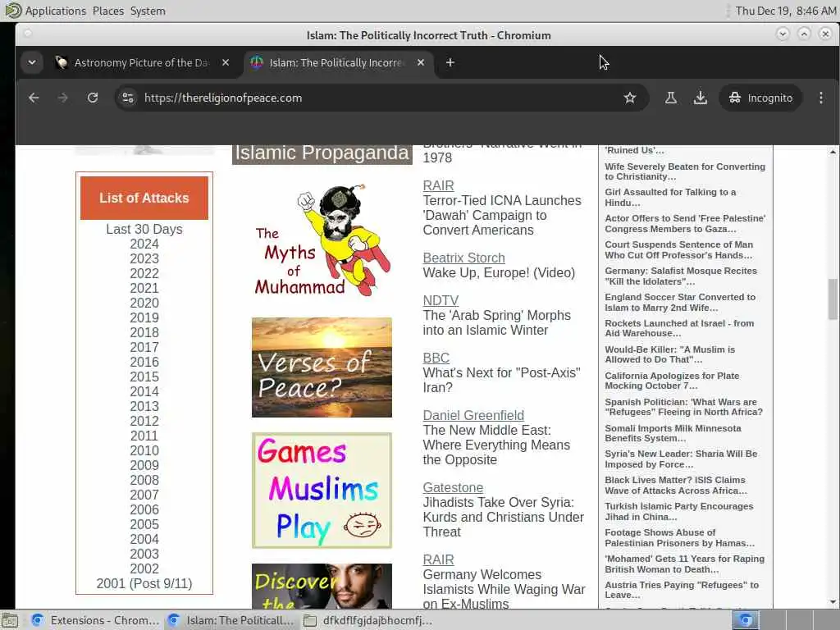Open the Gatestone source link
Viewport: 840px width, 630px height.
(453, 487)
